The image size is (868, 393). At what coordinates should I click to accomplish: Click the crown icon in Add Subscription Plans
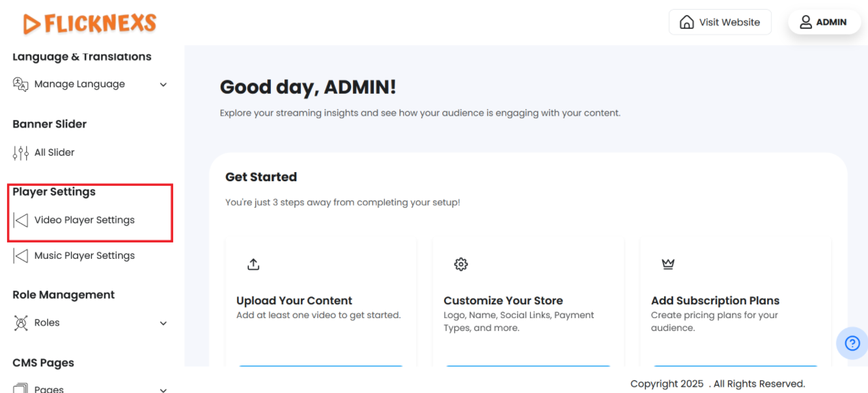tap(668, 264)
